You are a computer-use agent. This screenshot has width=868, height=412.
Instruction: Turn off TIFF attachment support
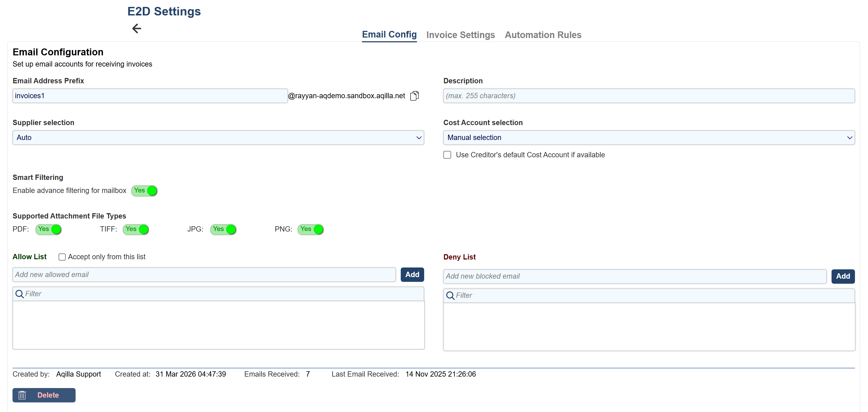pos(136,229)
